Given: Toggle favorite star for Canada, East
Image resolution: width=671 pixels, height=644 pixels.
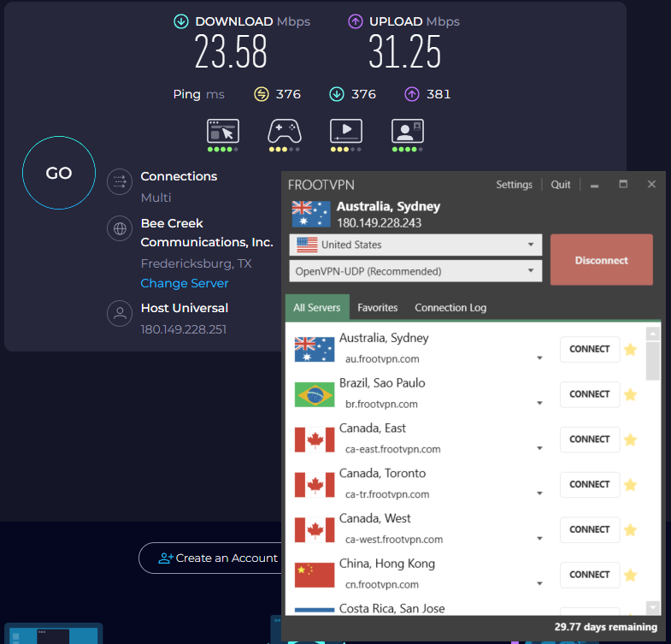Looking at the screenshot, I should point(630,440).
